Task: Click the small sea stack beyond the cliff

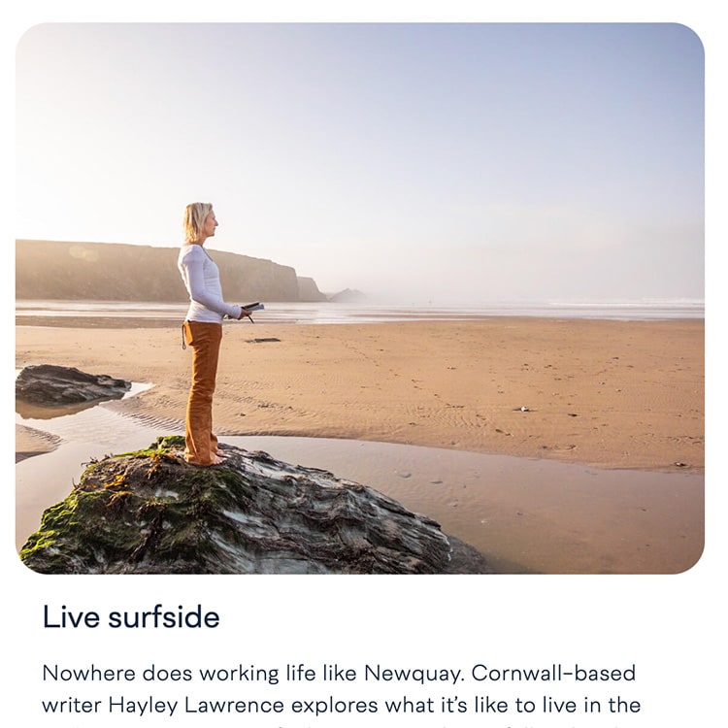Action: [x=347, y=295]
